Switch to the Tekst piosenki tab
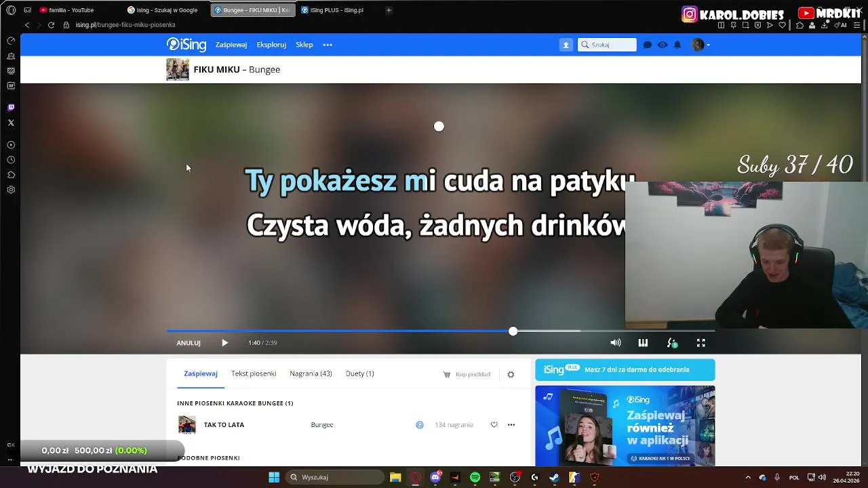 (254, 373)
